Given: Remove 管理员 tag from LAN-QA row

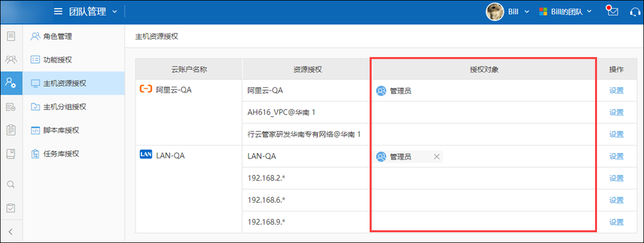Looking at the screenshot, I should (437, 156).
